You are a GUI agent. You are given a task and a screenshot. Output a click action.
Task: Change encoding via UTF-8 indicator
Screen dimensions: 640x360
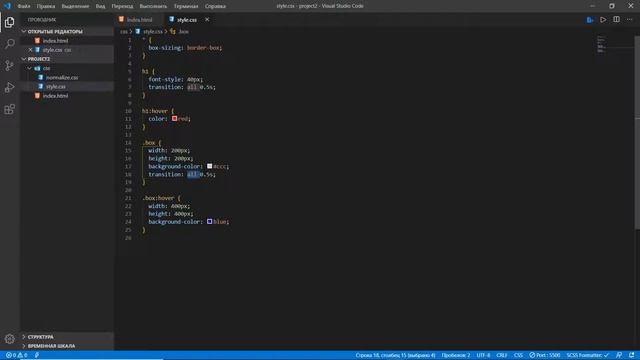tap(483, 355)
